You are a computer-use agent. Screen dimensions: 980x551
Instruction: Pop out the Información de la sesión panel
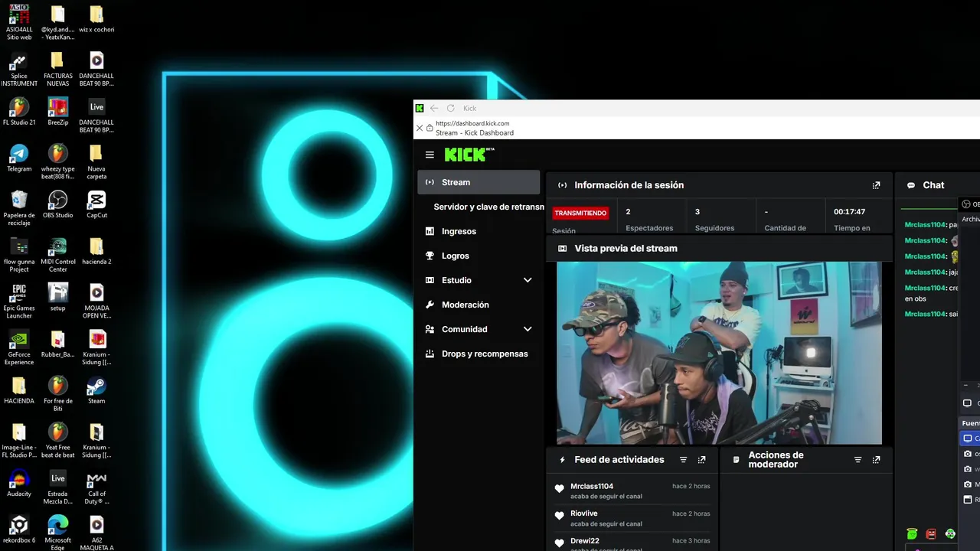pyautogui.click(x=876, y=185)
